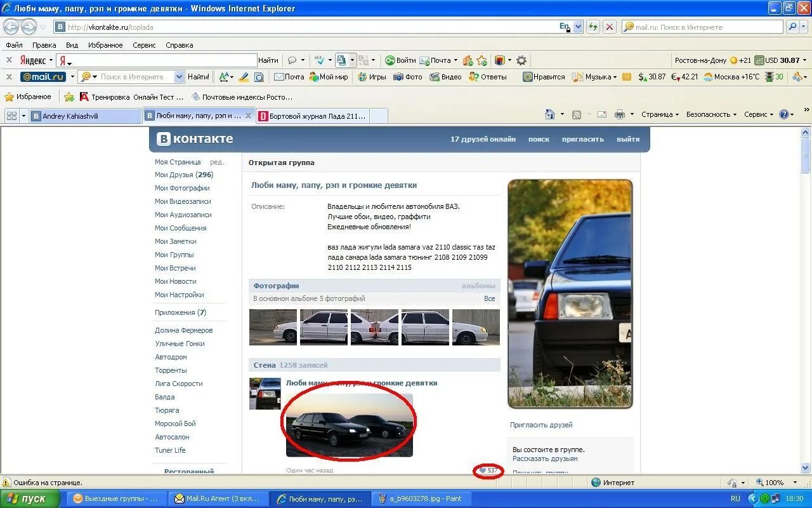
Task: Open Мой мир on the Mail.ru toolbar
Action: point(329,77)
